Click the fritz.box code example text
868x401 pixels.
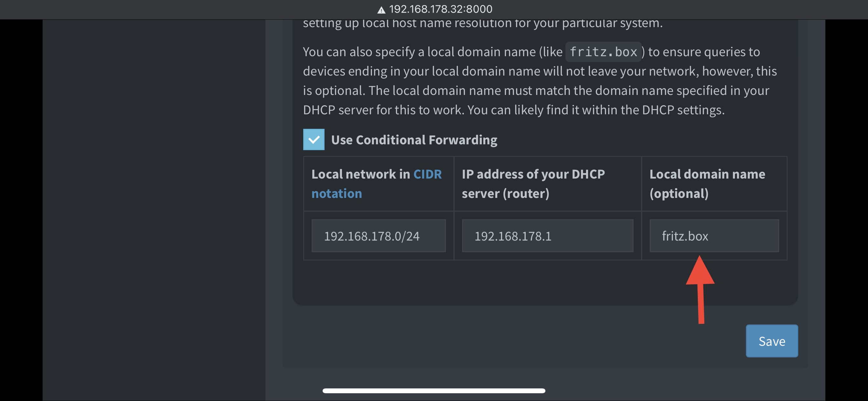tap(603, 52)
